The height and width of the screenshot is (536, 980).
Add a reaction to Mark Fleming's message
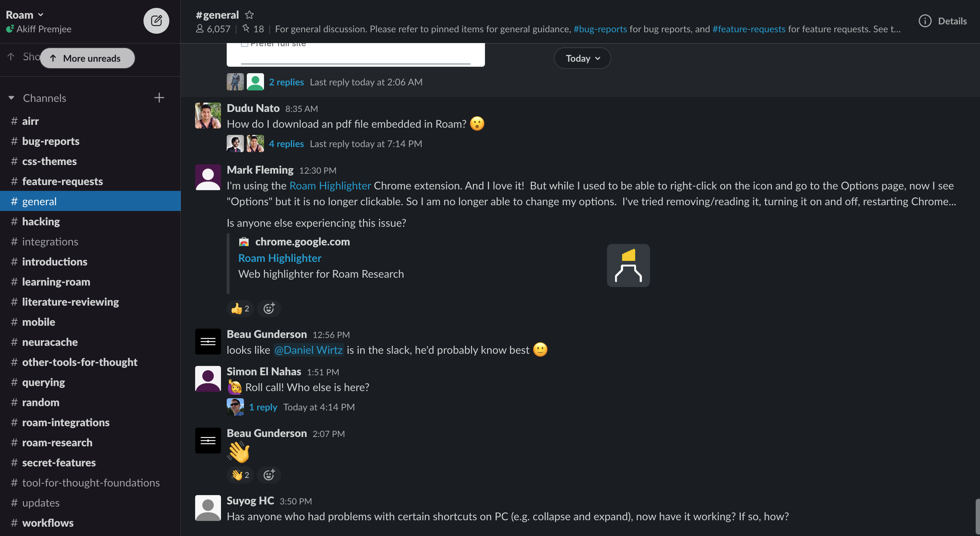click(x=269, y=308)
